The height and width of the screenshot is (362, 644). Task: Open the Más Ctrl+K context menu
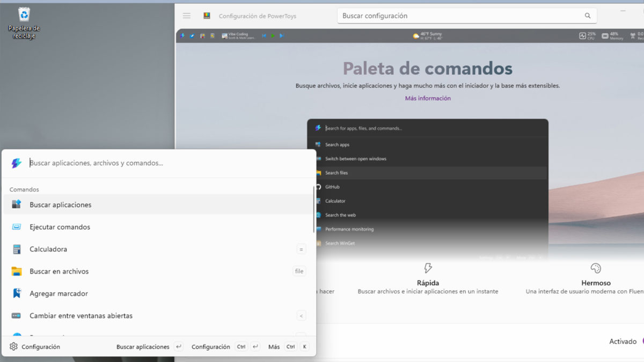pyautogui.click(x=289, y=347)
